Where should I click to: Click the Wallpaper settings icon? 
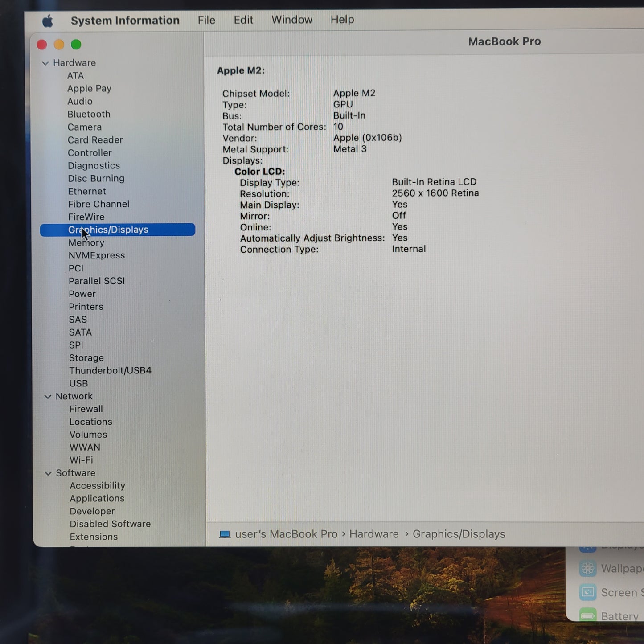(x=588, y=568)
